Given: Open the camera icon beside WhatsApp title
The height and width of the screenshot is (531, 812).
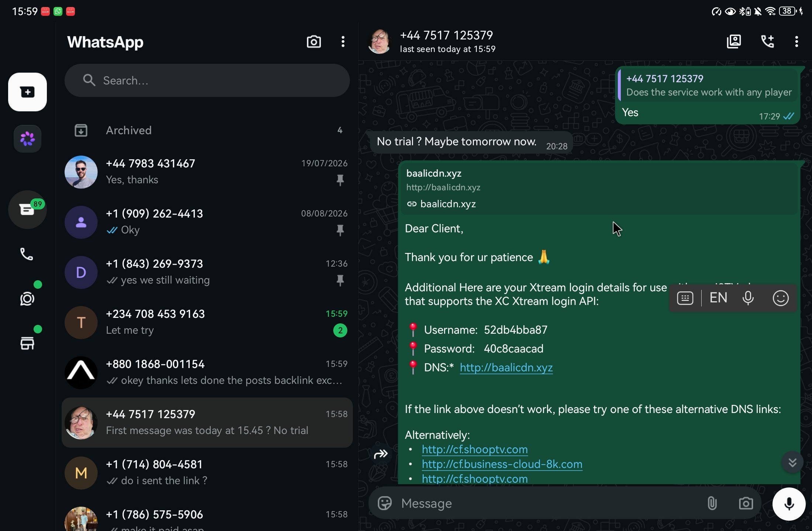Looking at the screenshot, I should 314,42.
